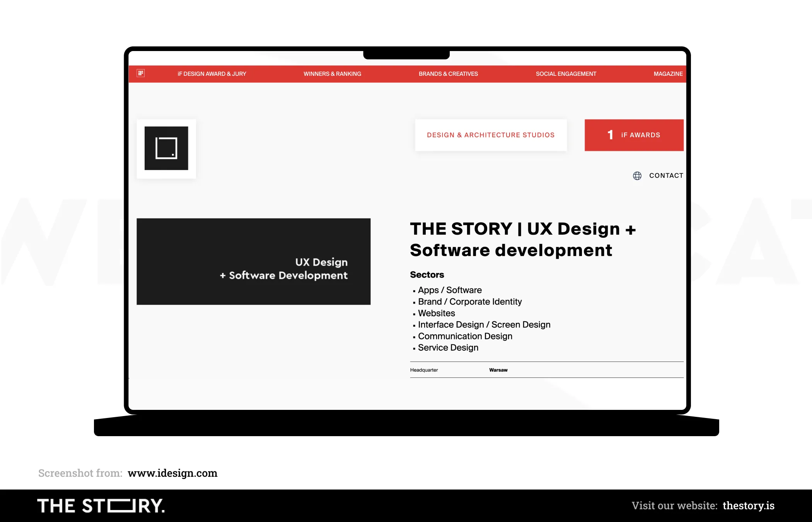Click the Headquarter label
This screenshot has width=812, height=522.
click(424, 370)
